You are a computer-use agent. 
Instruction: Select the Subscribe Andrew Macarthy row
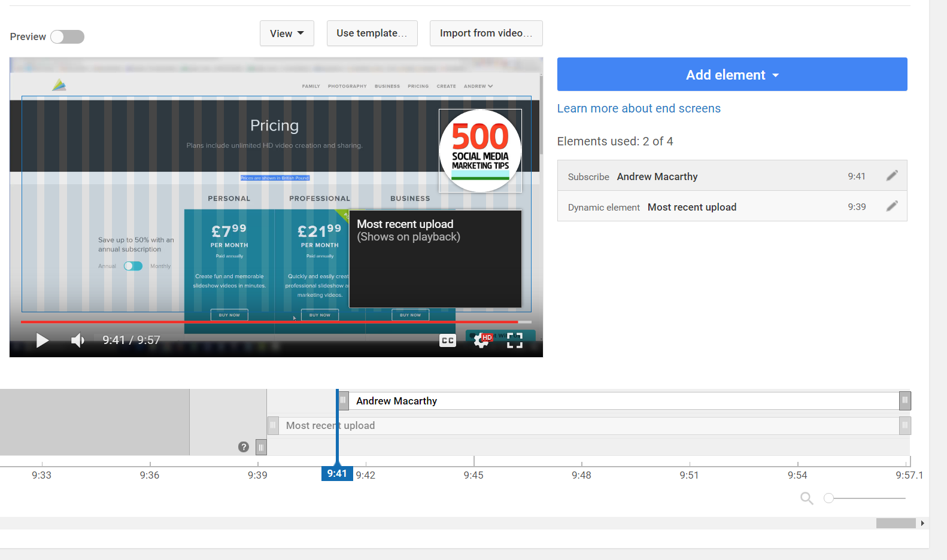point(732,176)
